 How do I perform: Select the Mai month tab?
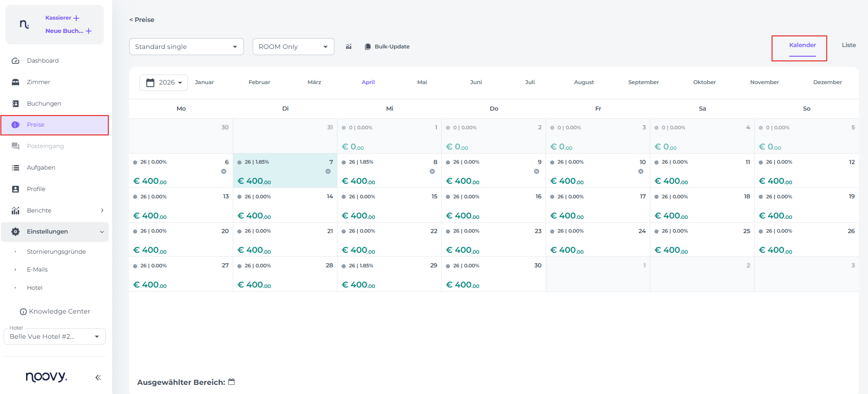coord(422,82)
